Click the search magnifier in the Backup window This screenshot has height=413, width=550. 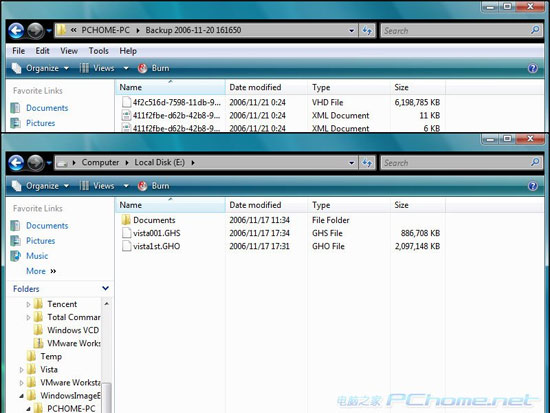click(x=535, y=30)
